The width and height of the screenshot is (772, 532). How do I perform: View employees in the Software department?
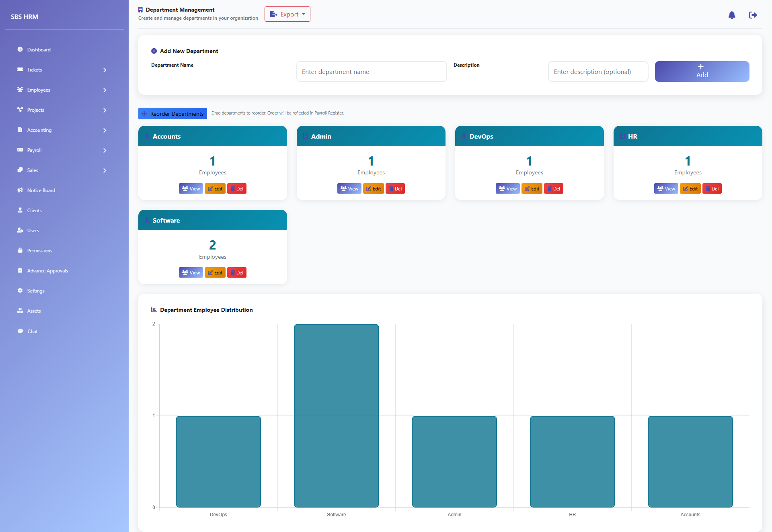coord(191,272)
